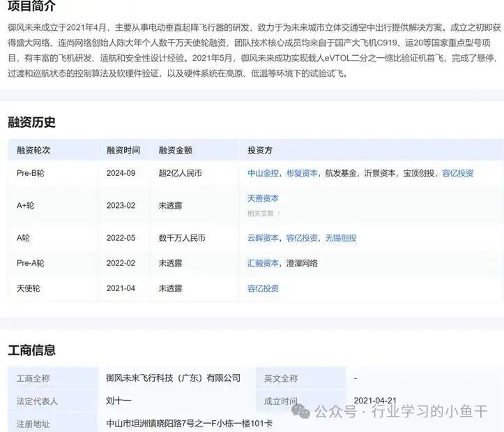Open the 无锡创投 investor link
This screenshot has height=432, width=504.
(x=341, y=238)
